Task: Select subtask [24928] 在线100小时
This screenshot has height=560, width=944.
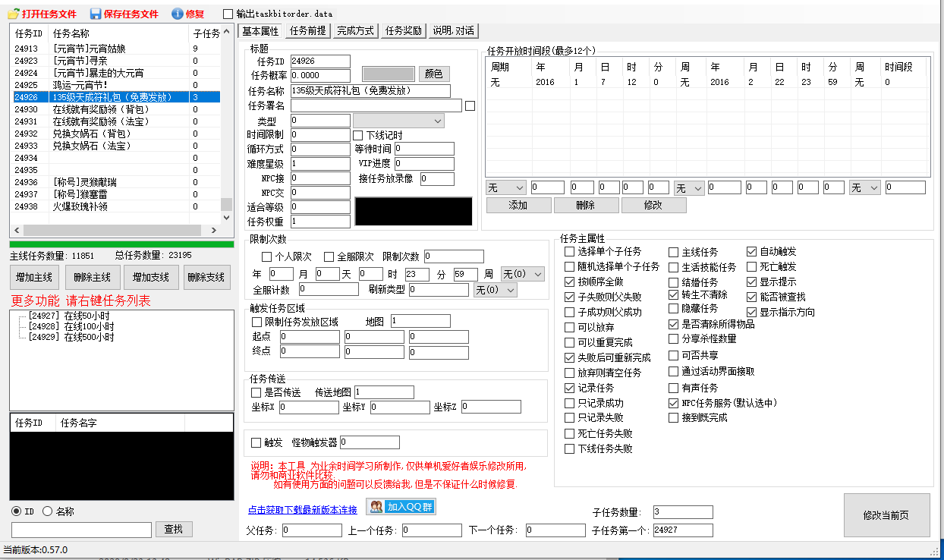Action: coord(71,326)
